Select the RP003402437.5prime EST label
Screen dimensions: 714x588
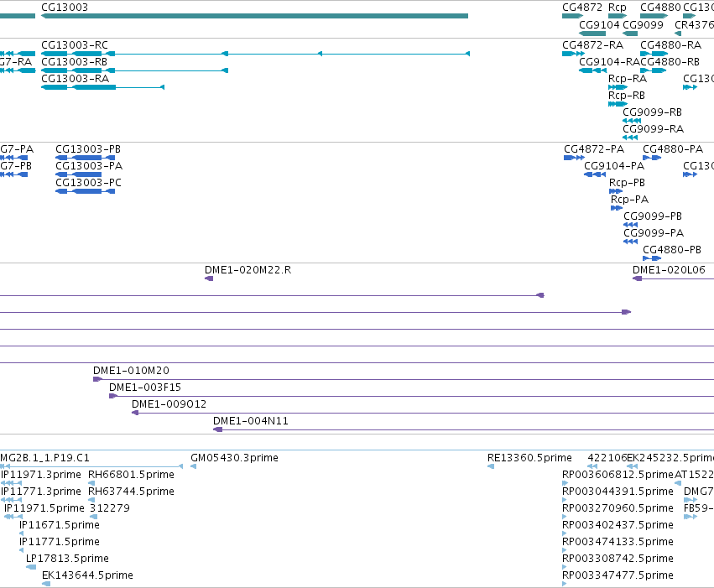coord(618,525)
